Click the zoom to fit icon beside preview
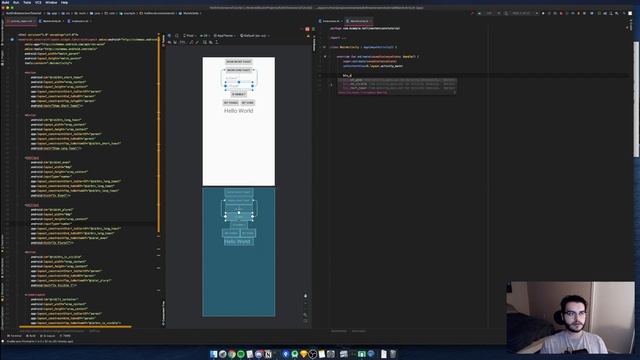The width and height of the screenshot is (640, 360). (x=305, y=321)
